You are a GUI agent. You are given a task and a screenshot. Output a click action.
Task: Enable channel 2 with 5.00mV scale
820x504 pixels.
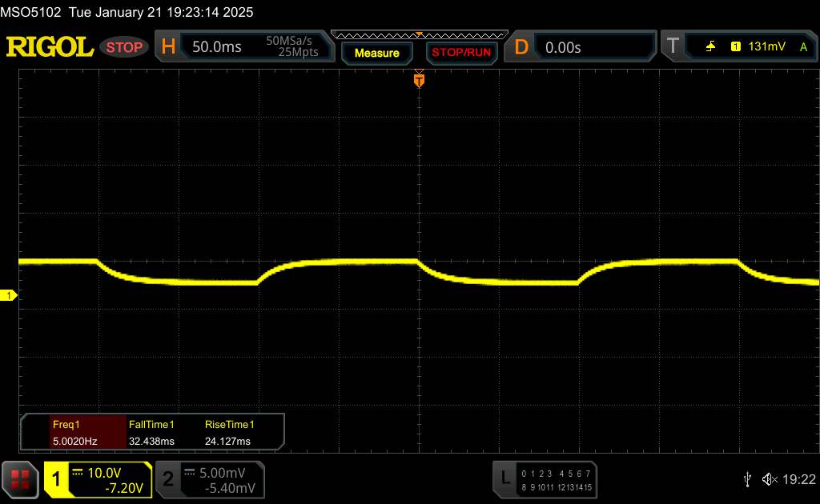coord(210,479)
